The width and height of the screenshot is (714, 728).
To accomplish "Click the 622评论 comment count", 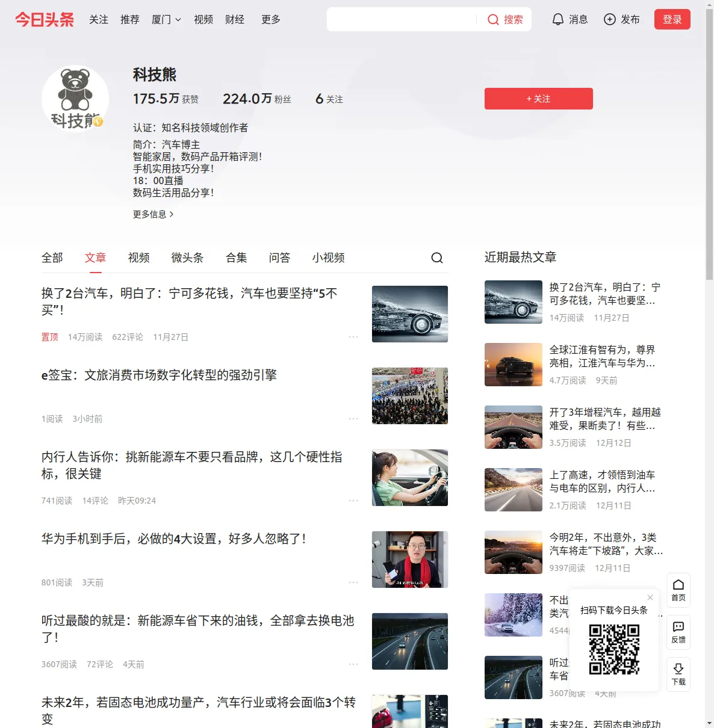I will pyautogui.click(x=128, y=337).
